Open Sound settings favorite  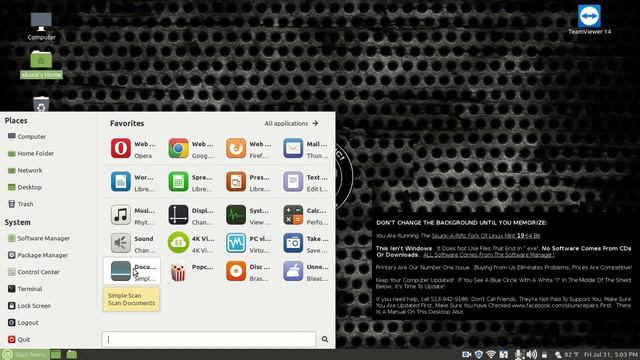pos(133,244)
